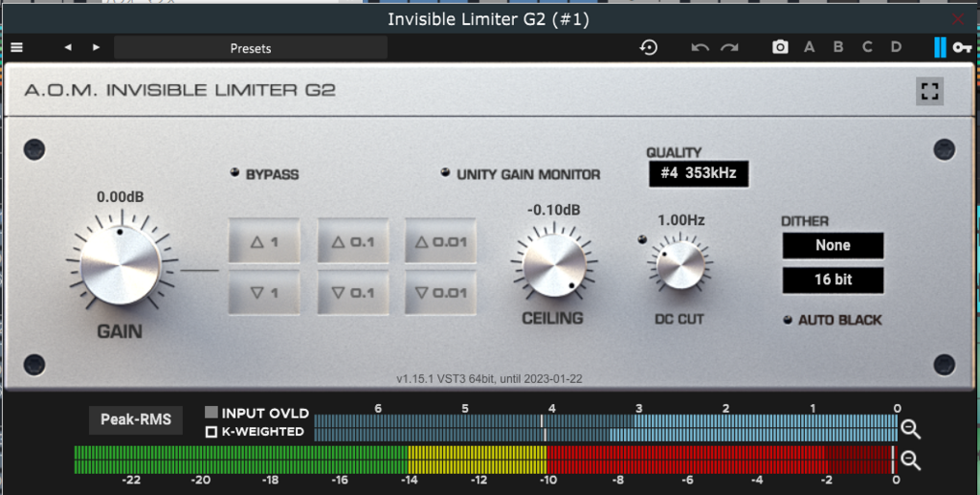Viewport: 980px width, 495px height.
Task: Undo the last parameter change
Action: [700, 48]
